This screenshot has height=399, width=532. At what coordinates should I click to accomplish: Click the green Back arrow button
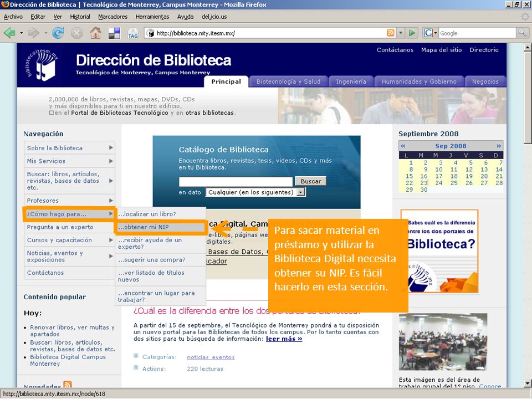coord(9,33)
